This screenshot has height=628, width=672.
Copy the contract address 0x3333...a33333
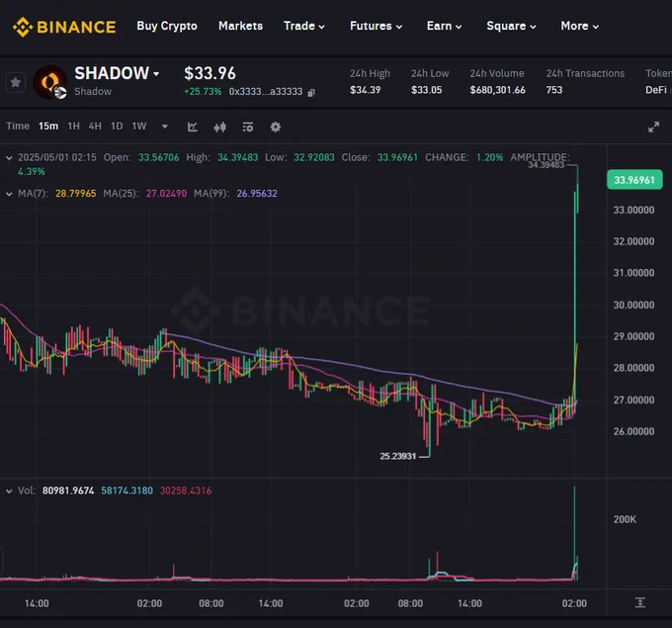point(311,92)
